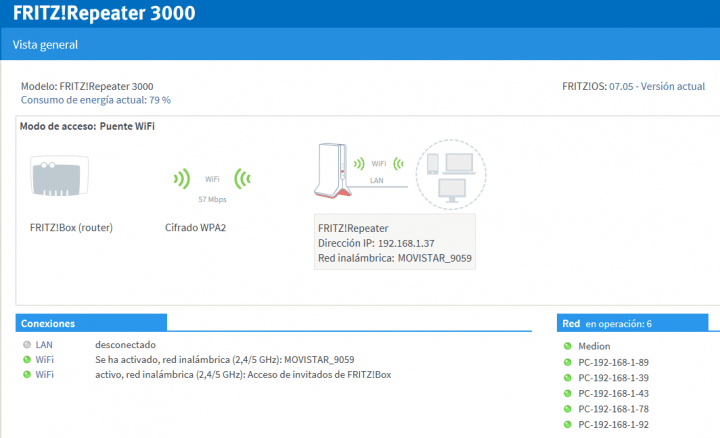Click green dot beside PC-192-168-1-78
The width and height of the screenshot is (720, 438).
[x=568, y=409]
